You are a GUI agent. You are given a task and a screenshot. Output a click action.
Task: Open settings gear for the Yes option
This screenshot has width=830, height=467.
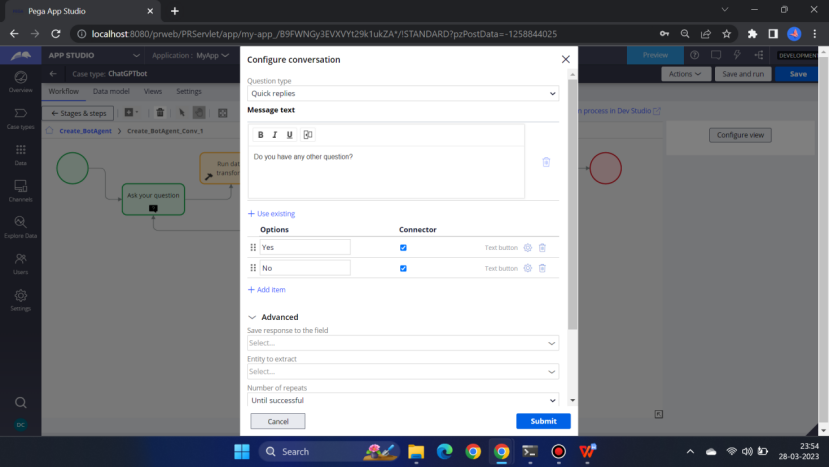528,247
